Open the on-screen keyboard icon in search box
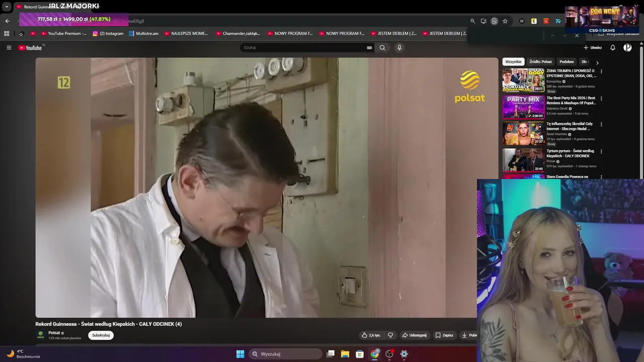Image resolution: width=644 pixels, height=362 pixels. pos(369,48)
